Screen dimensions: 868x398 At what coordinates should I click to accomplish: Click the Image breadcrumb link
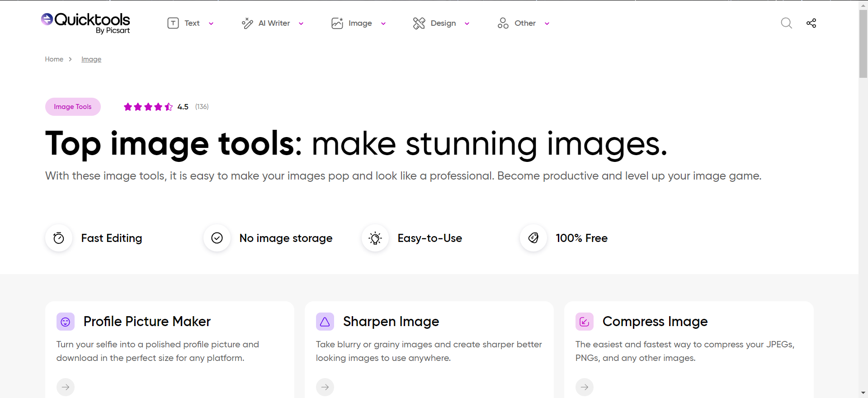(91, 59)
